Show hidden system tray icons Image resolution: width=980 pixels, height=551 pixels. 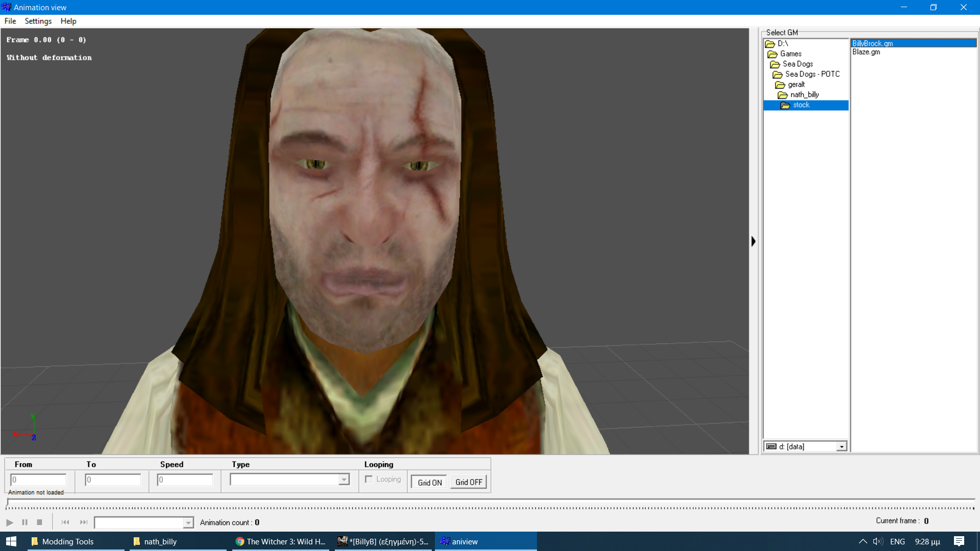(x=863, y=541)
